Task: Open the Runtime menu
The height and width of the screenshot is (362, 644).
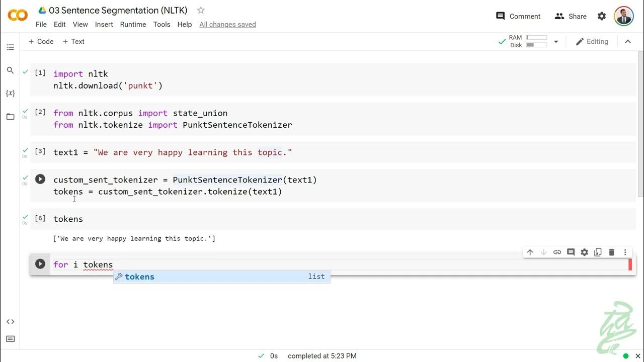Action: pos(133,24)
